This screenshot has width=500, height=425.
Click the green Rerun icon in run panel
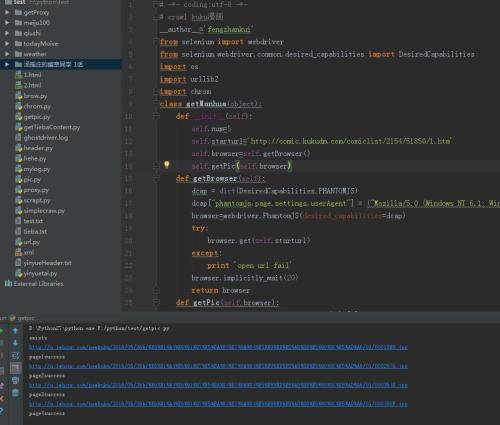tap(1, 331)
